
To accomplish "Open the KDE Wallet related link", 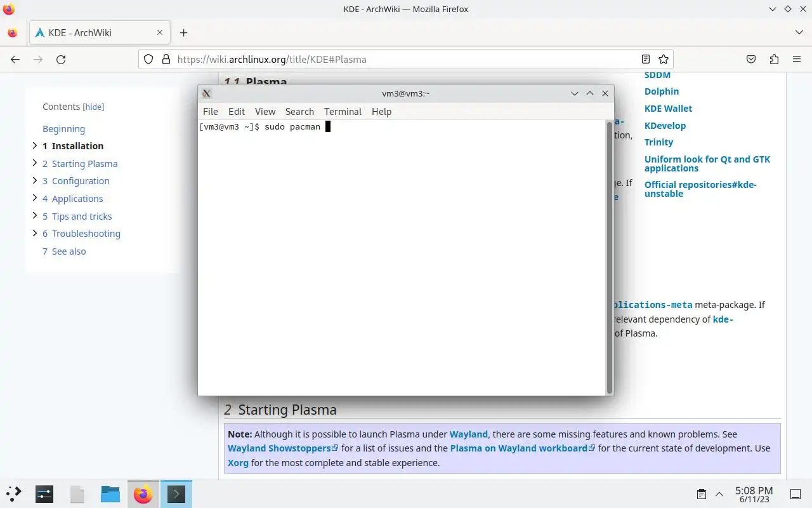I will 668,109.
